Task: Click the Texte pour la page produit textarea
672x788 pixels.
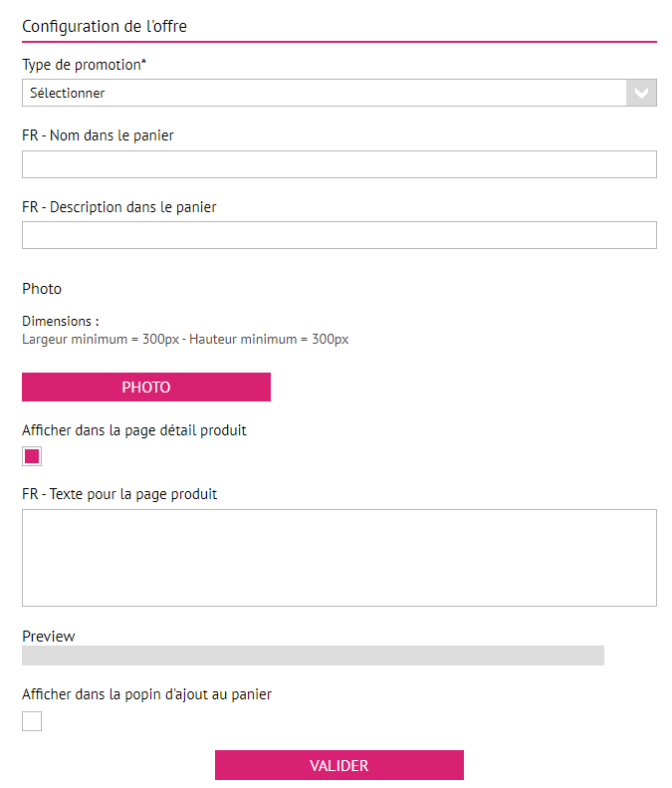Action: tap(338, 557)
